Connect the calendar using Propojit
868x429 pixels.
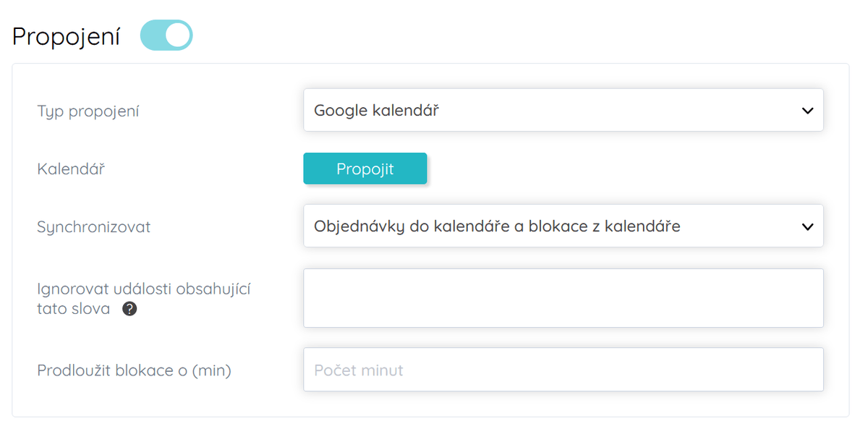(365, 168)
